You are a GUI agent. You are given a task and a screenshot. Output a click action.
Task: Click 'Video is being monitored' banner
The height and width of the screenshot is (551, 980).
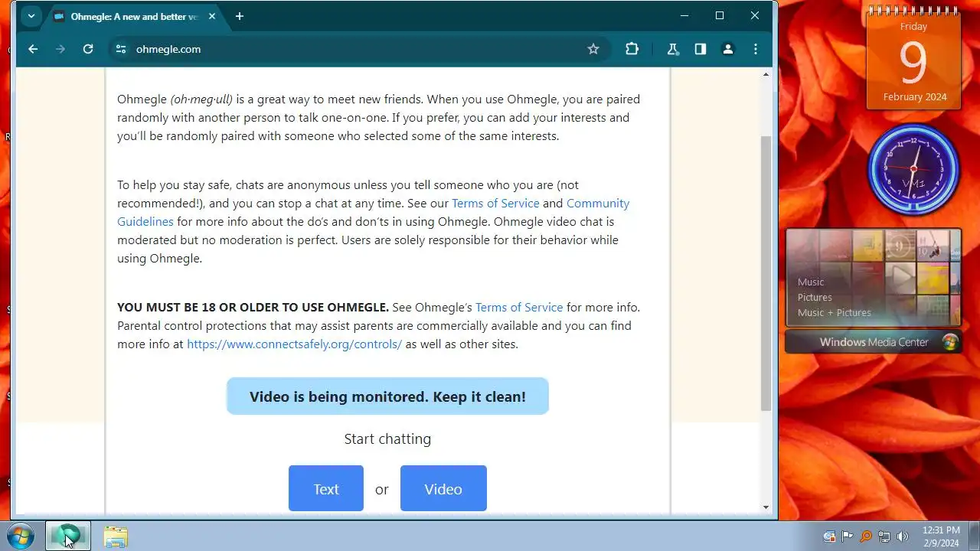(387, 396)
